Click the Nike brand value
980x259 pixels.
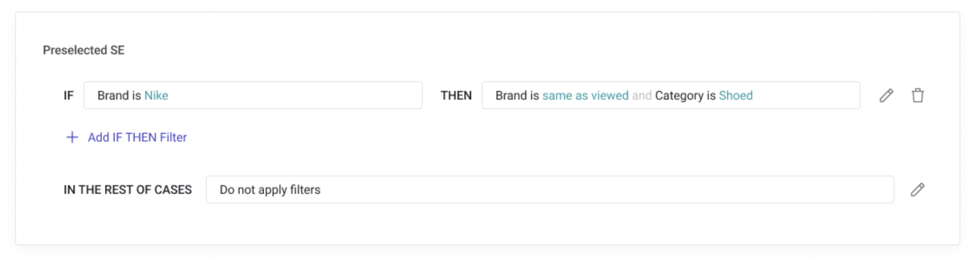[156, 95]
